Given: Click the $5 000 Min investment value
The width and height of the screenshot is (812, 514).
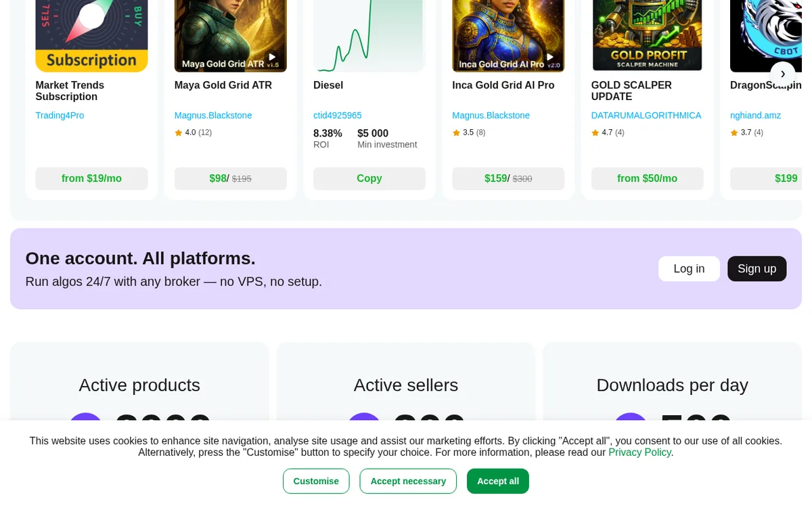Looking at the screenshot, I should 373,133.
